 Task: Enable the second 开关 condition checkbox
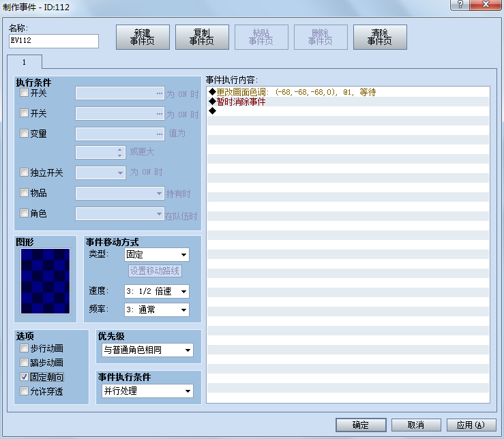[x=24, y=113]
